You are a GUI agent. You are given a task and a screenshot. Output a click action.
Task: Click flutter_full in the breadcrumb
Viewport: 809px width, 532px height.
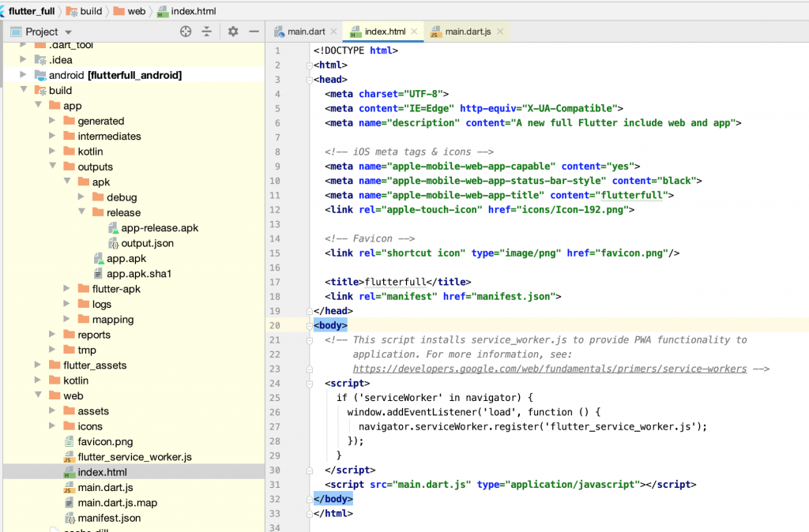[x=32, y=11]
